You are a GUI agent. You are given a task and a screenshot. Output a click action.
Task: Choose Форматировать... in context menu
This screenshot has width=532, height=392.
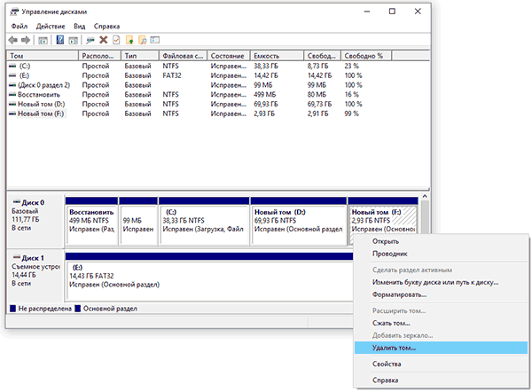441,294
